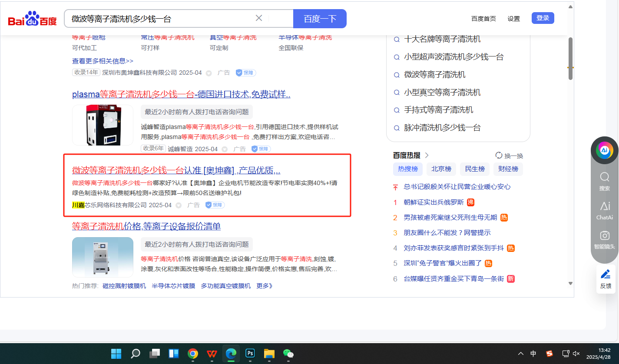This screenshot has width=619, height=364.
Task: Click the sidebar search magnifier icon
Action: pyautogui.click(x=604, y=181)
